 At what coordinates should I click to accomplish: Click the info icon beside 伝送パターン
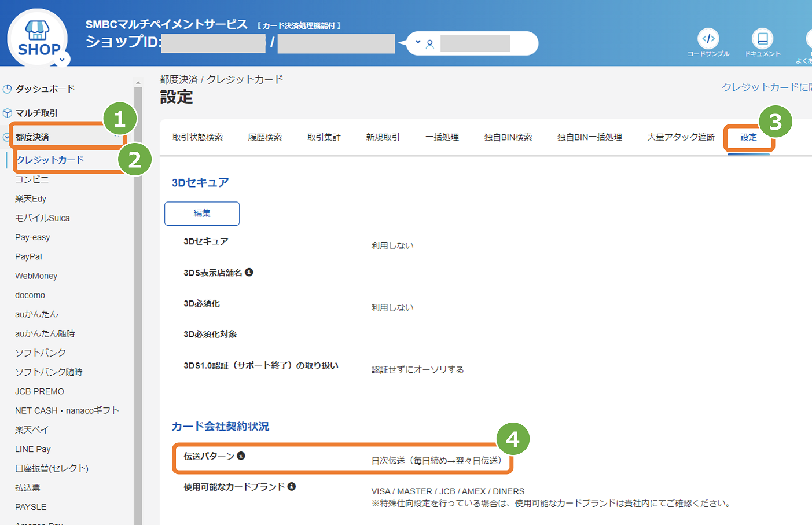click(241, 456)
